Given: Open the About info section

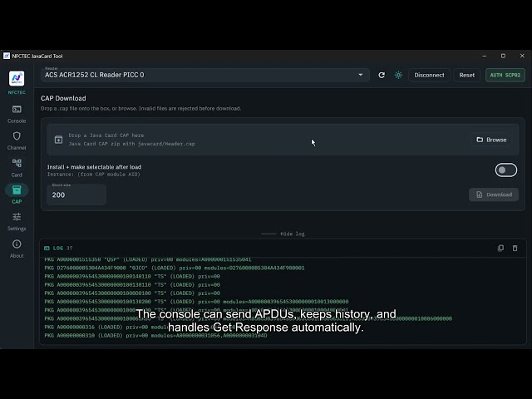Looking at the screenshot, I should [17, 249].
